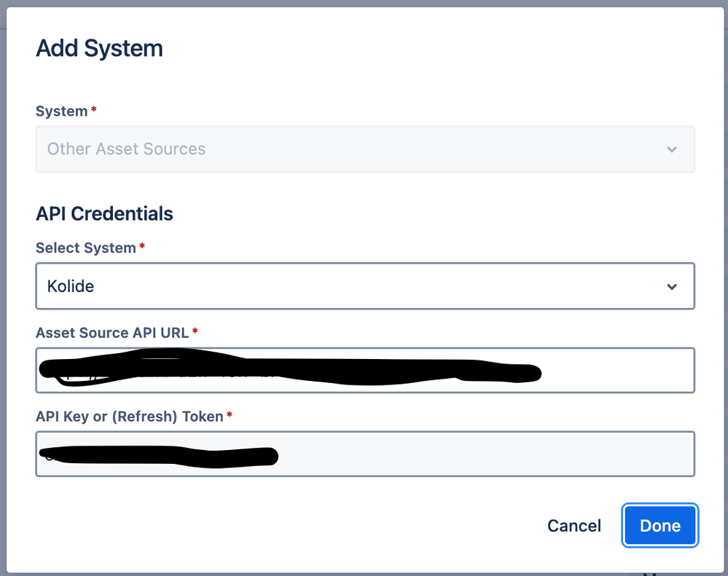This screenshot has height=576, width=728.
Task: Click the Cancel button
Action: tap(574, 526)
